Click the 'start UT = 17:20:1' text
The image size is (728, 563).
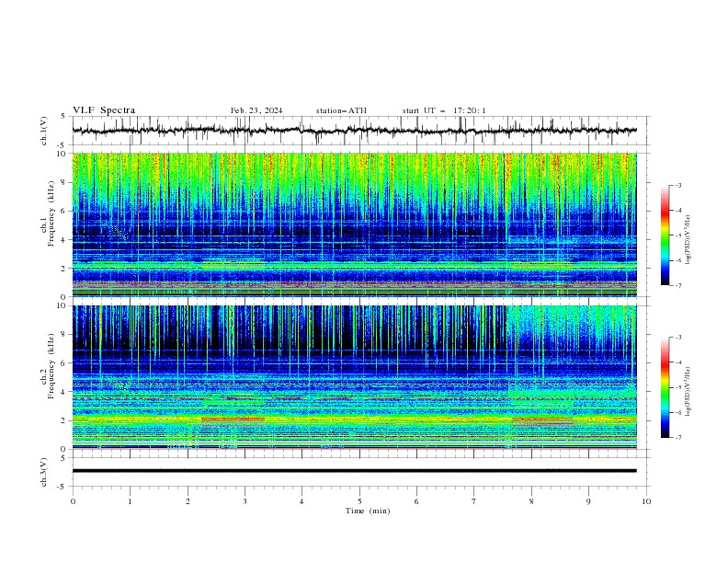[444, 110]
